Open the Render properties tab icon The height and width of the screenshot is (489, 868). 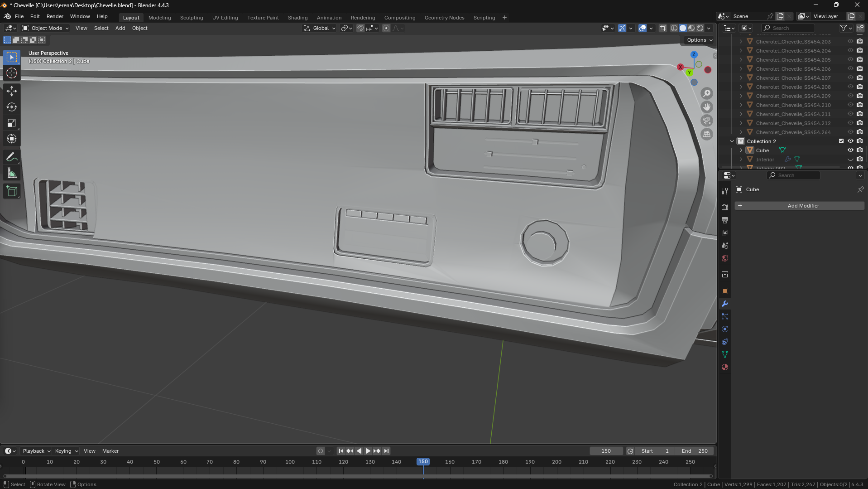(x=725, y=207)
